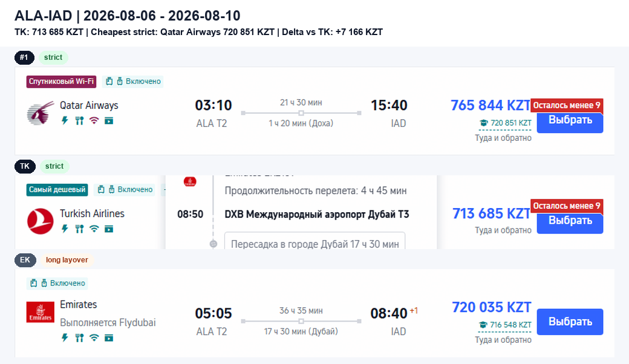Click the Спутниковый Wi-Fi badge
The height and width of the screenshot is (364, 629).
tap(61, 82)
